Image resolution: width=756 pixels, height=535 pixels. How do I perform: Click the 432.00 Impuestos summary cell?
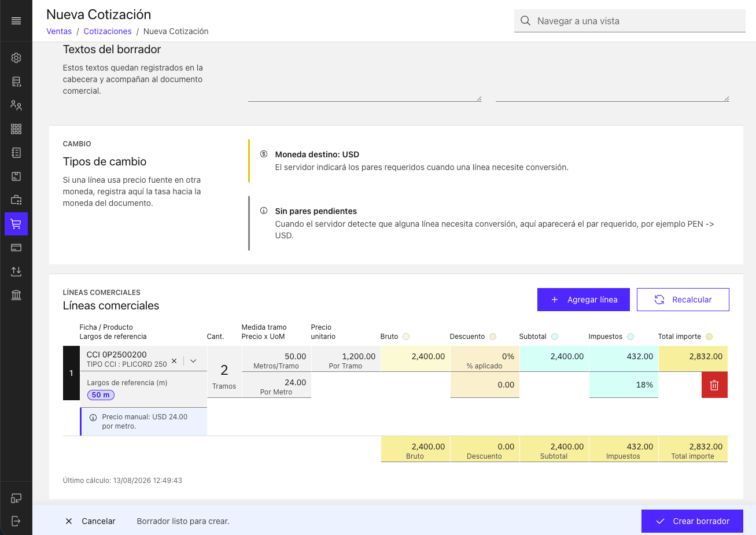tap(624, 449)
